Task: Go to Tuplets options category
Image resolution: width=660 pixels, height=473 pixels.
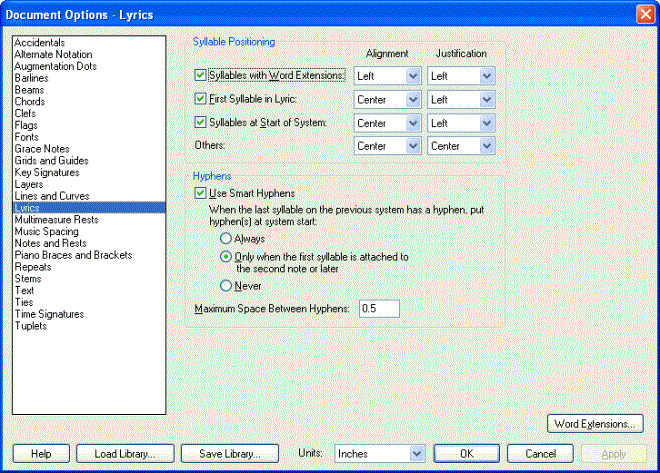Action: (x=31, y=326)
